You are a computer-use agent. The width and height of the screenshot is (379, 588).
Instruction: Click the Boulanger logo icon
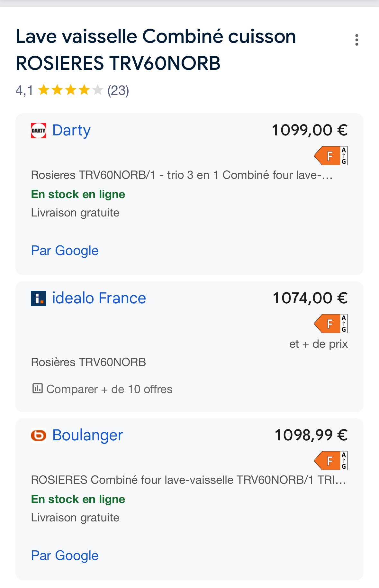[x=39, y=436]
